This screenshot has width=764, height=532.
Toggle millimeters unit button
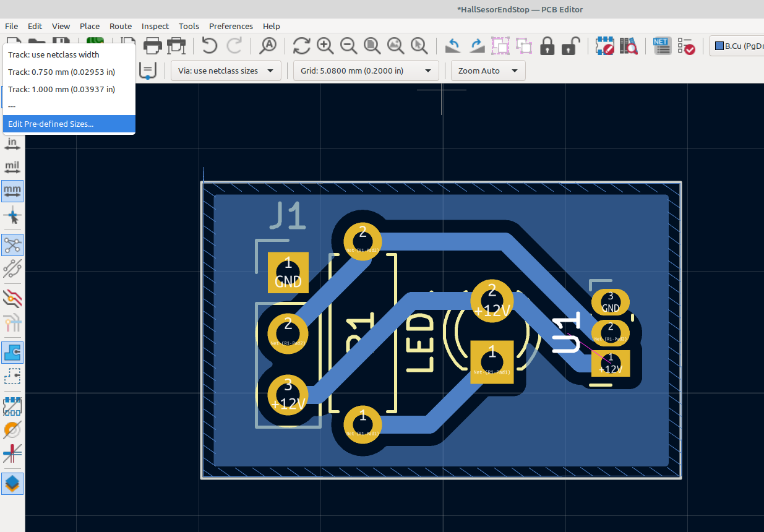12,191
